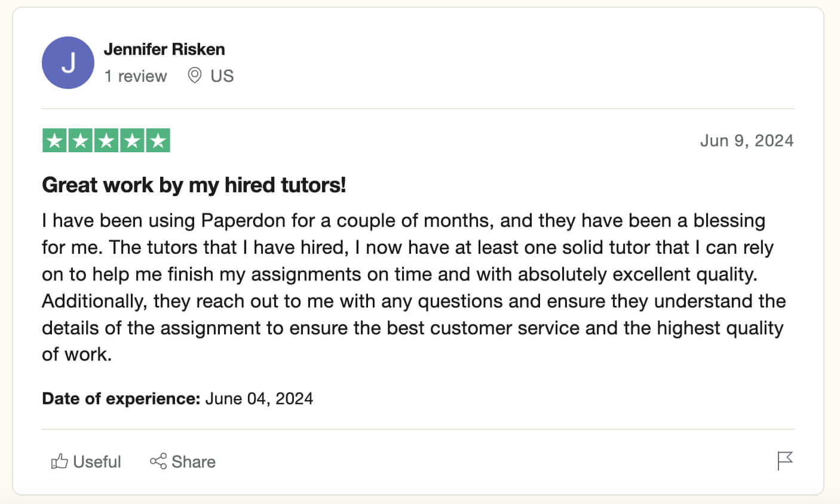Click the third green rating star
Screen dimensions: 840x504
coord(106,141)
